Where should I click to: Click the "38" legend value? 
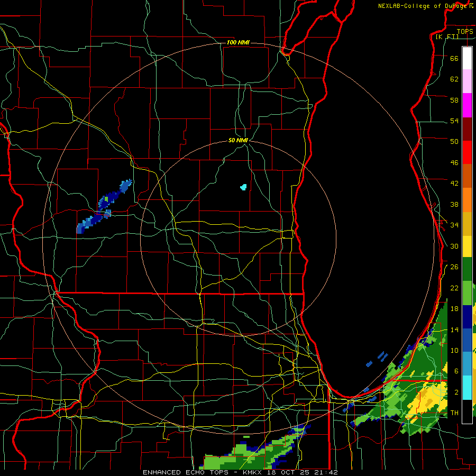(454, 204)
